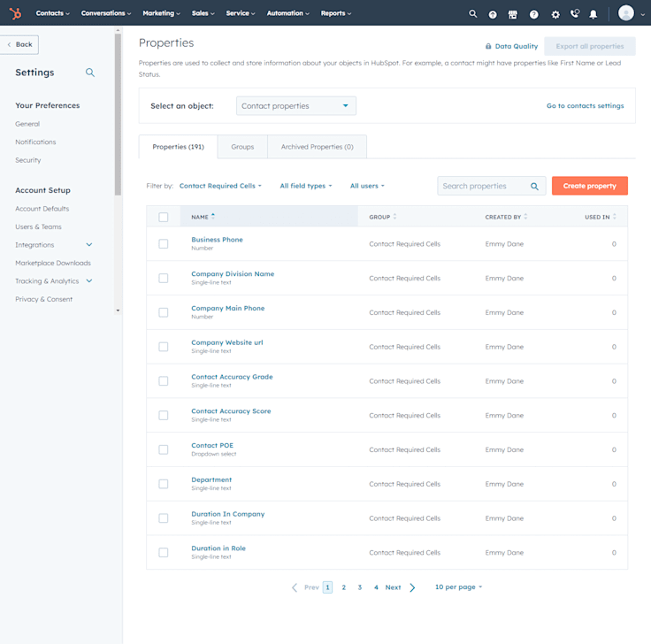Change the 10 per page setting
Screen dimensions: 651x644
tap(458, 587)
